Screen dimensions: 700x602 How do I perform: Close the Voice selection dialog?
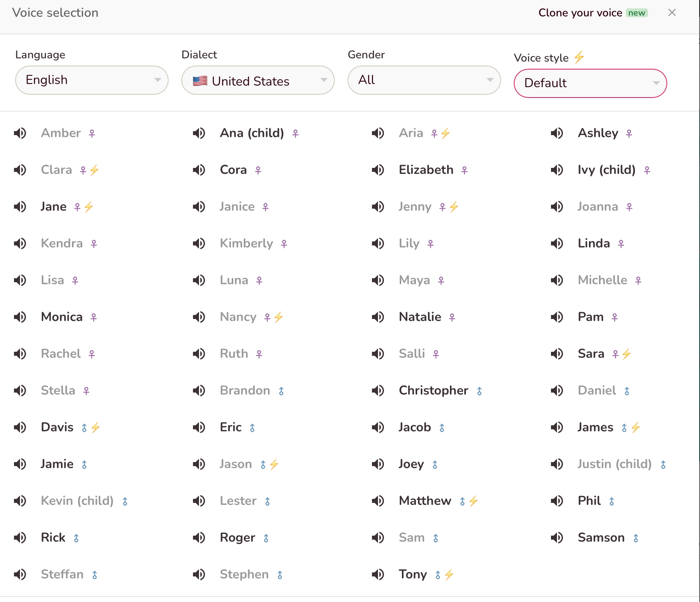pyautogui.click(x=672, y=13)
